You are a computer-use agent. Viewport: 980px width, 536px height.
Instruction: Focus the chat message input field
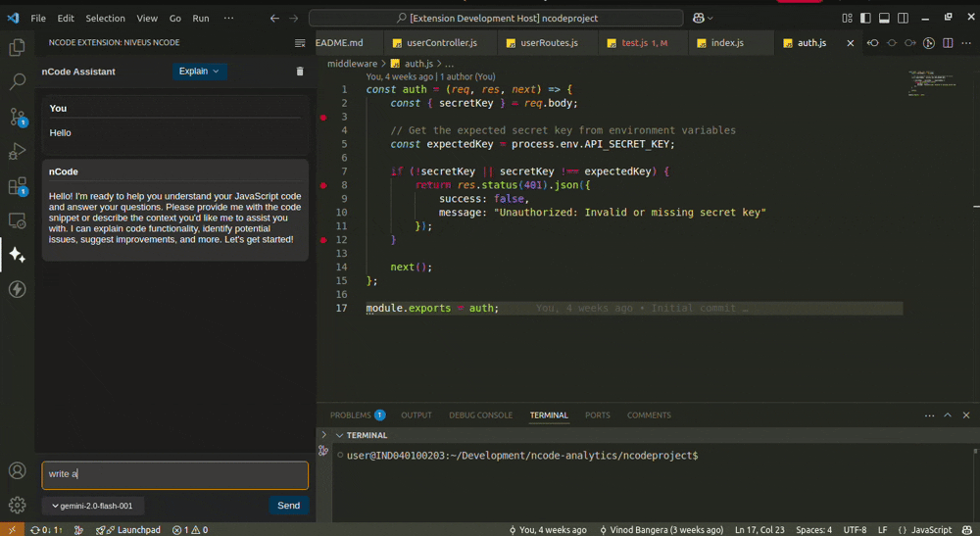(175, 475)
